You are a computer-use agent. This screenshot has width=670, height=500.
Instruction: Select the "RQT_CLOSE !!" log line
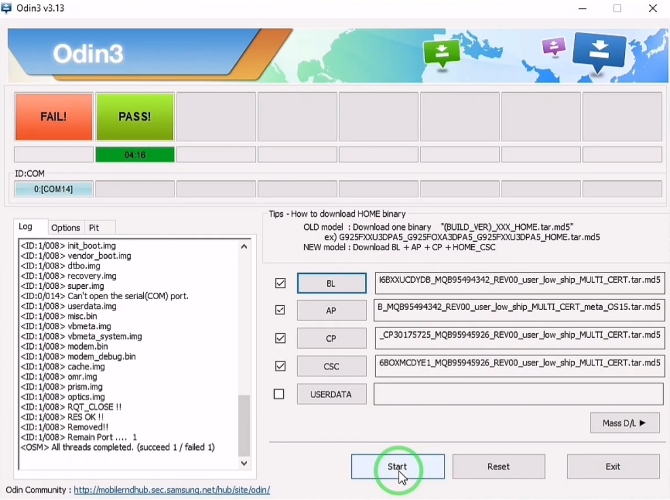tap(71, 406)
